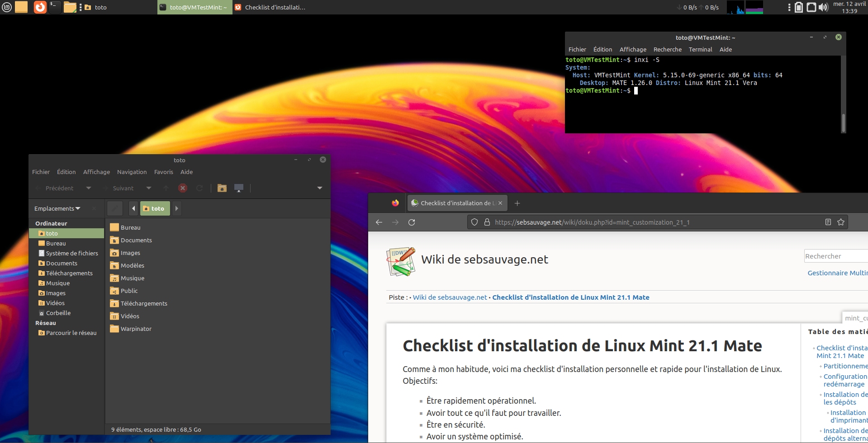Open the Gestionnaire Multimédia link

[x=837, y=273]
